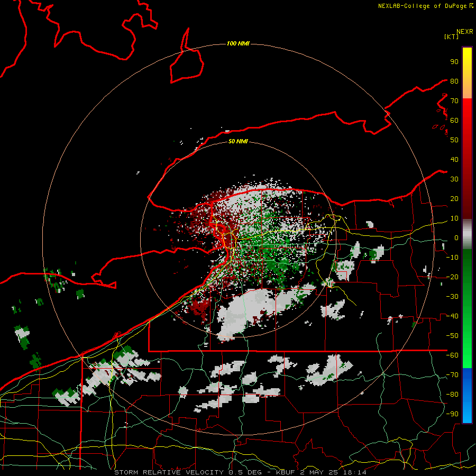Click the '30' value on the velocity scale

pyautogui.click(x=454, y=179)
